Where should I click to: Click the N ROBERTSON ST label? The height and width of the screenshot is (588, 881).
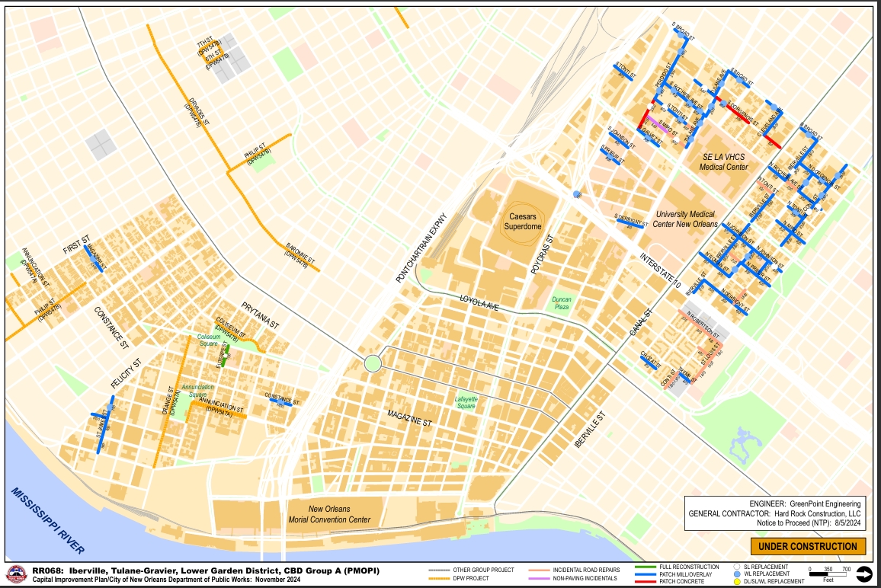(x=701, y=324)
